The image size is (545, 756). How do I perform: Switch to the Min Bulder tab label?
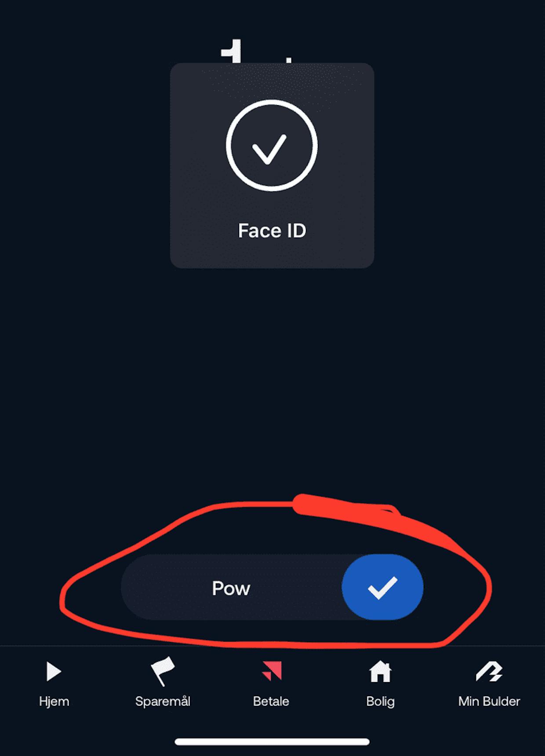[x=489, y=701]
